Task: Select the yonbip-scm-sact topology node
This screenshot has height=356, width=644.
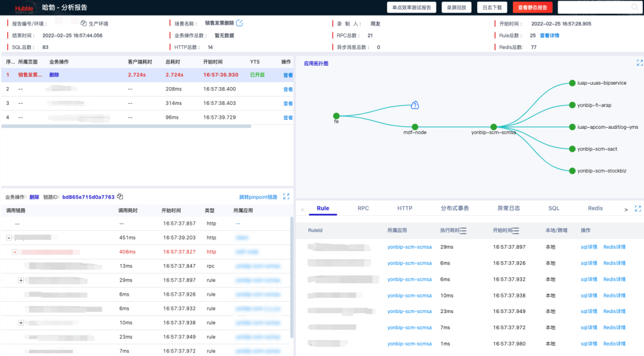Action: [x=572, y=149]
